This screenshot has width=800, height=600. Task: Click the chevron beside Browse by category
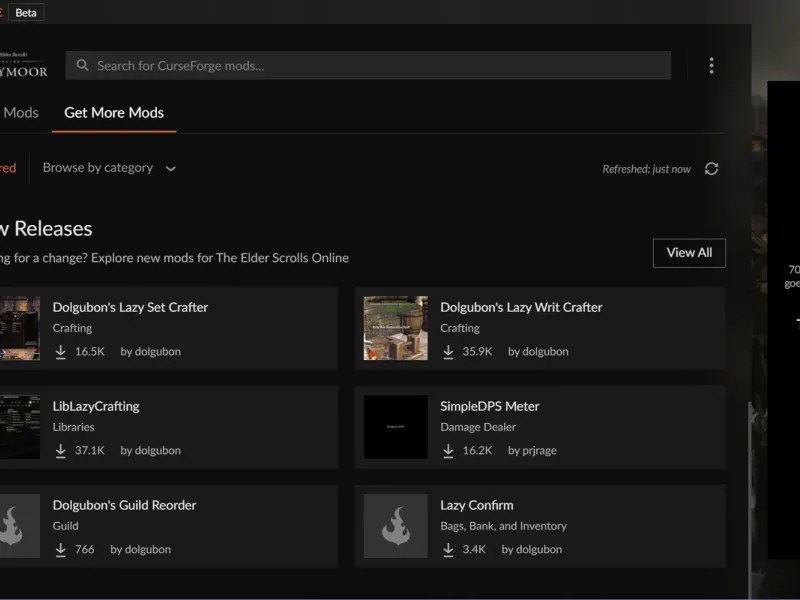tap(171, 169)
